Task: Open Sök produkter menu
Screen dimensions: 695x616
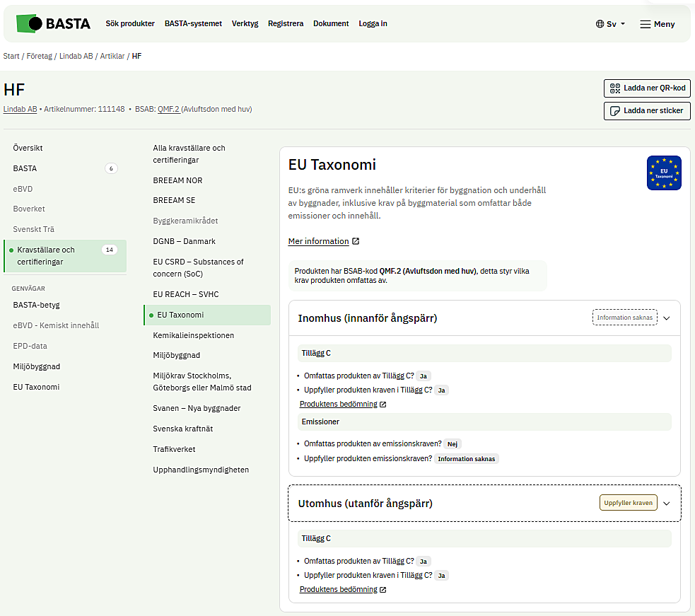Action: point(130,23)
